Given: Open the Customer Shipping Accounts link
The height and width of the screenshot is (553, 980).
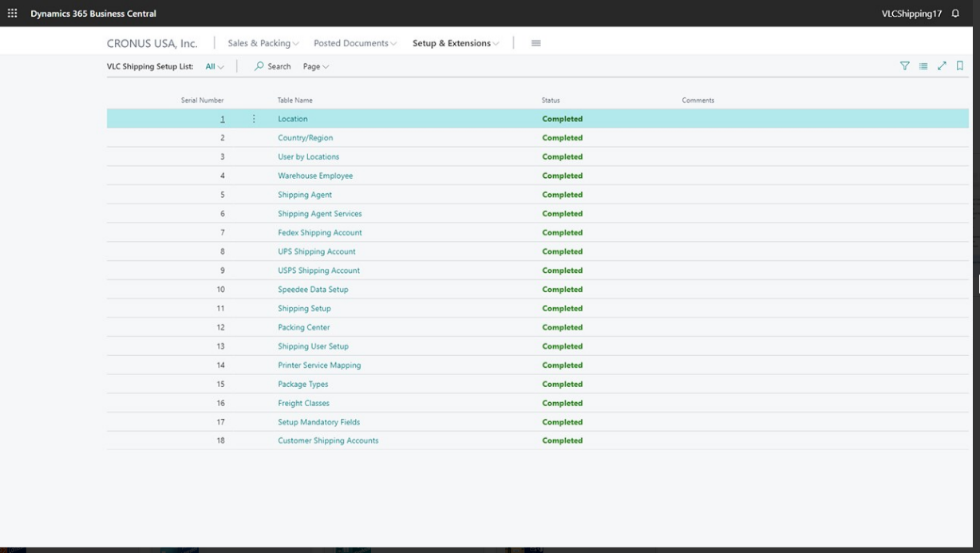Looking at the screenshot, I should pyautogui.click(x=328, y=440).
